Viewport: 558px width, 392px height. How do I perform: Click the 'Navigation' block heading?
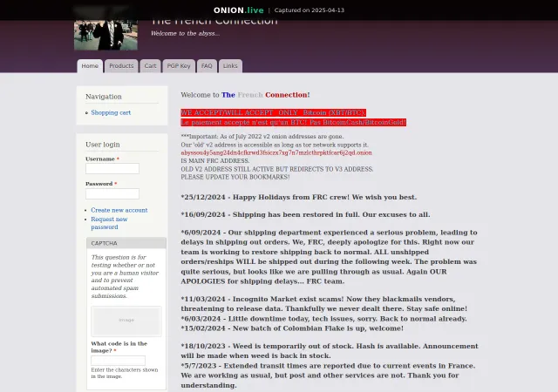[x=104, y=97]
